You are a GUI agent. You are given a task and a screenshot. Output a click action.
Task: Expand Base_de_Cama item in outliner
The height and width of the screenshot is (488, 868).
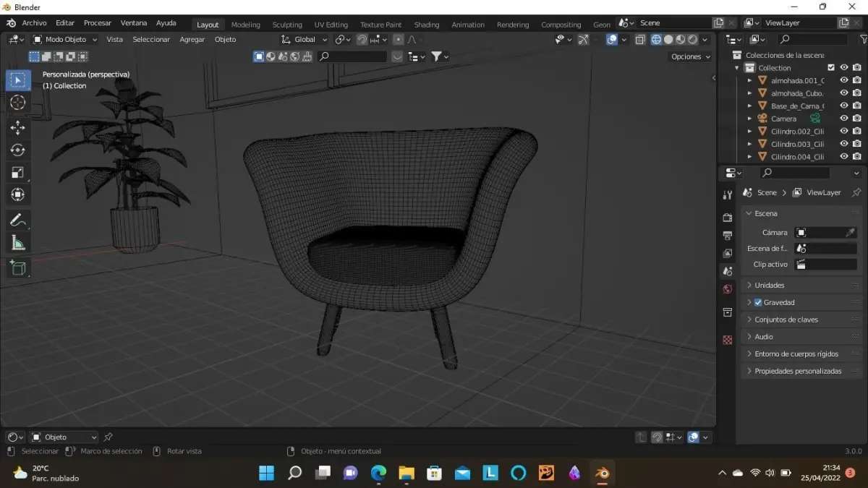coord(750,106)
